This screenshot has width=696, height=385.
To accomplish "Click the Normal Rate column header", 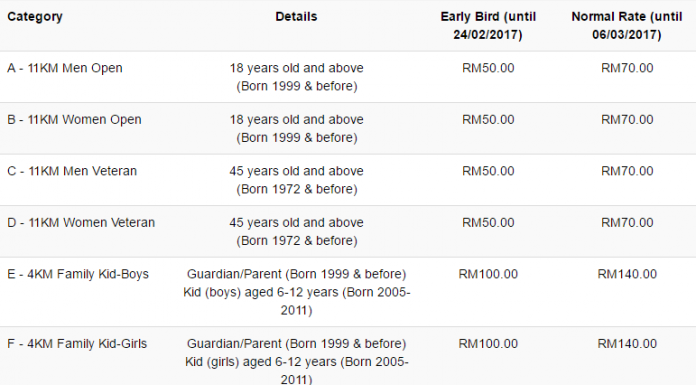I will tap(627, 26).
